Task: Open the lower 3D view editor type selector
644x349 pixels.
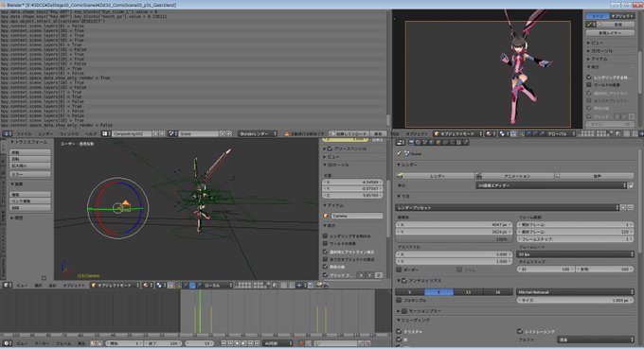Action: (x=7, y=285)
